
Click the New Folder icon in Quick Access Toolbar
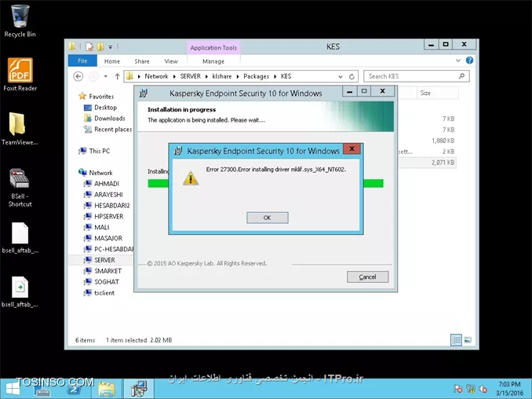100,46
